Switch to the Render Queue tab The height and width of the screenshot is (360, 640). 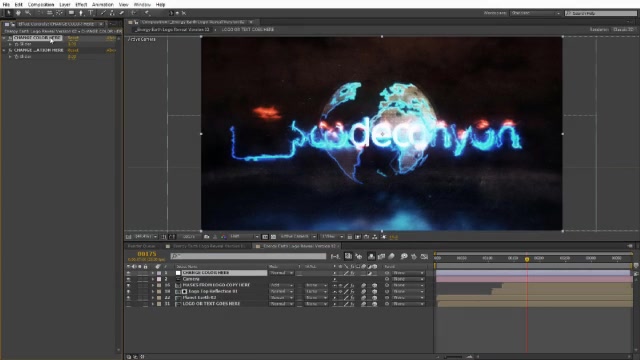pyautogui.click(x=142, y=246)
